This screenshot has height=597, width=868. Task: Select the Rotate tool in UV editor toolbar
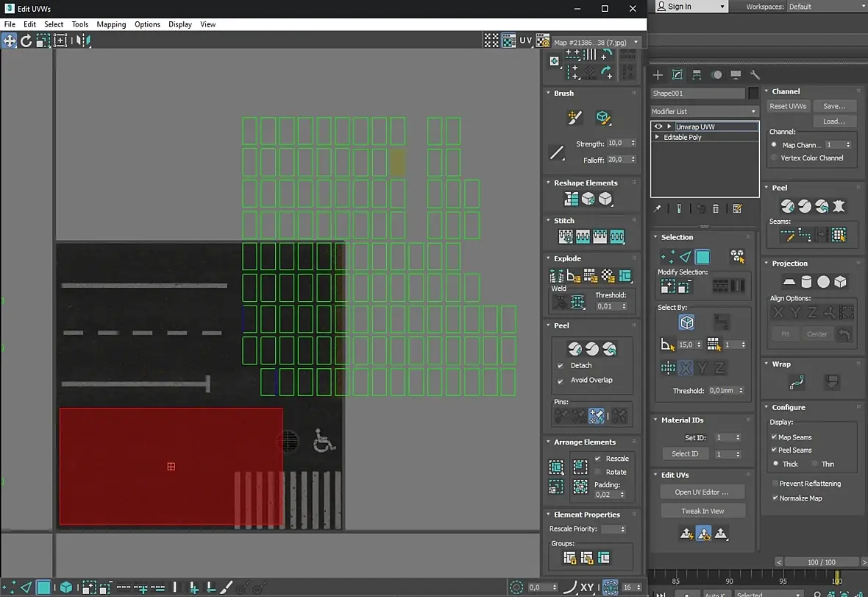(x=26, y=41)
